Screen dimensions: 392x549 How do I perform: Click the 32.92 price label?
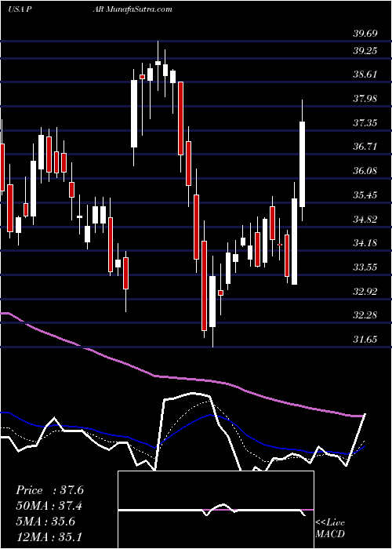tap(365, 292)
